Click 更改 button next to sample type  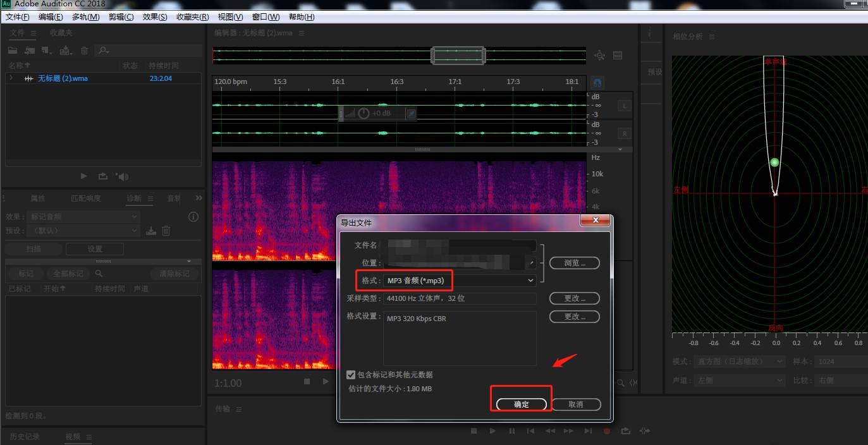point(575,298)
